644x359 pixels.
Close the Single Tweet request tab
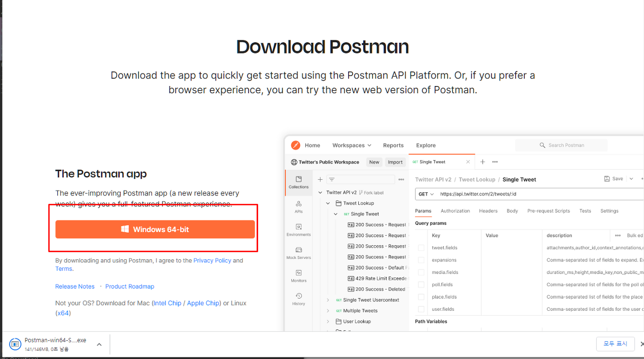(468, 162)
